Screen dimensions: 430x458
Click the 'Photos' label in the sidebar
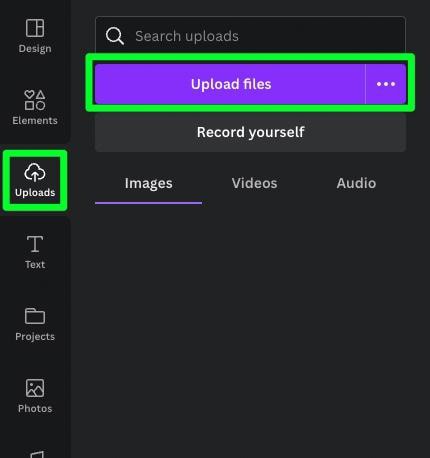(35, 409)
